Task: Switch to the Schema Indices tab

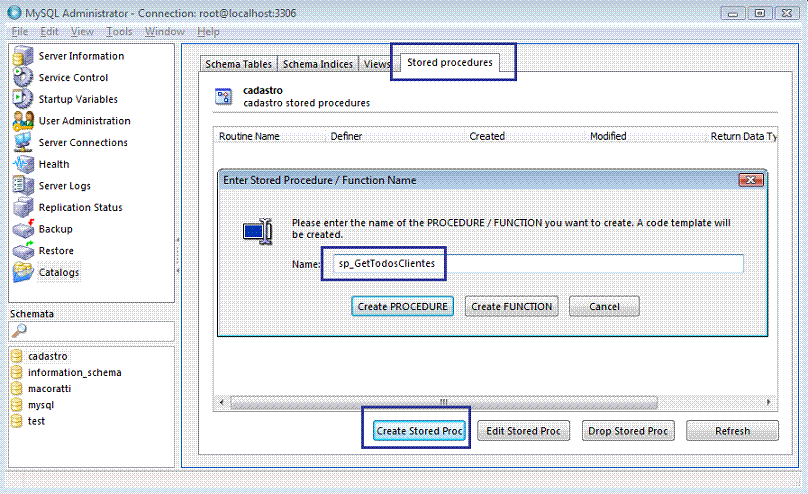Action: [317, 64]
